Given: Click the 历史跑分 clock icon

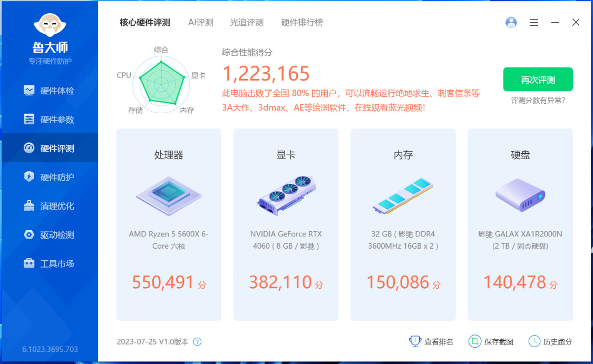Looking at the screenshot, I should click(x=534, y=341).
